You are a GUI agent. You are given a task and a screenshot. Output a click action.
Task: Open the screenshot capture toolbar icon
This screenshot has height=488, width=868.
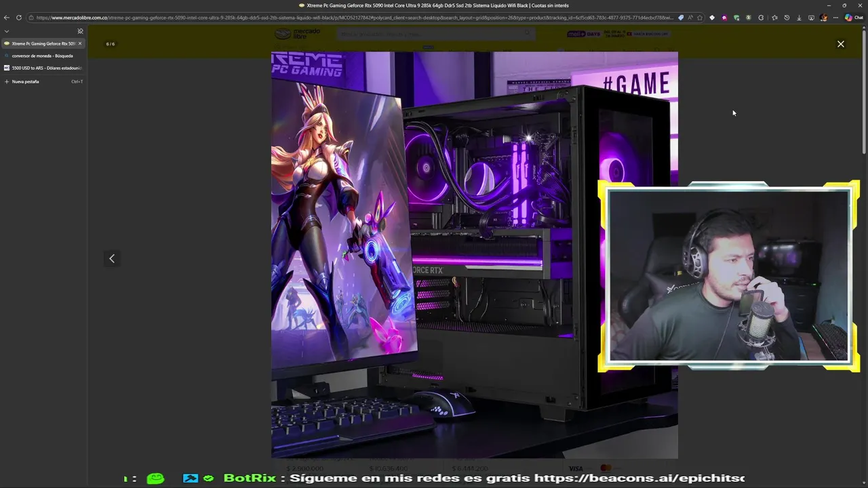811,18
